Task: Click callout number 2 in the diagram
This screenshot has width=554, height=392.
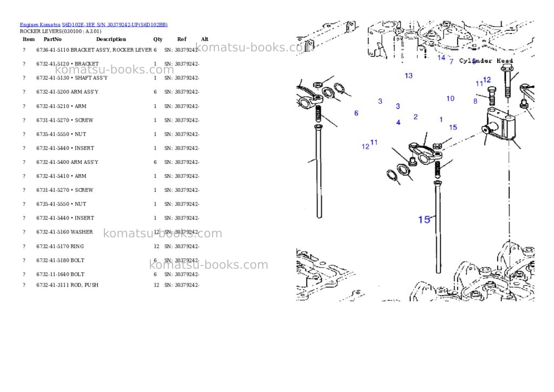Action: (415, 117)
